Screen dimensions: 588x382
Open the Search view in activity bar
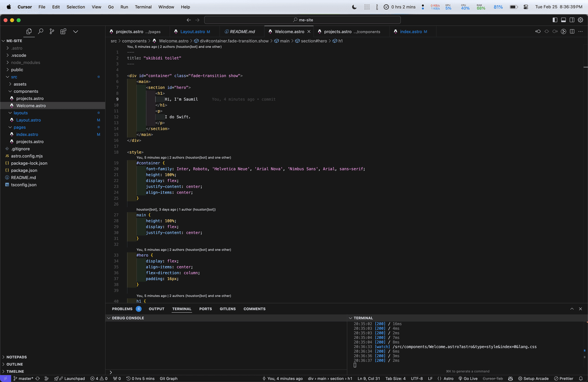pyautogui.click(x=40, y=31)
